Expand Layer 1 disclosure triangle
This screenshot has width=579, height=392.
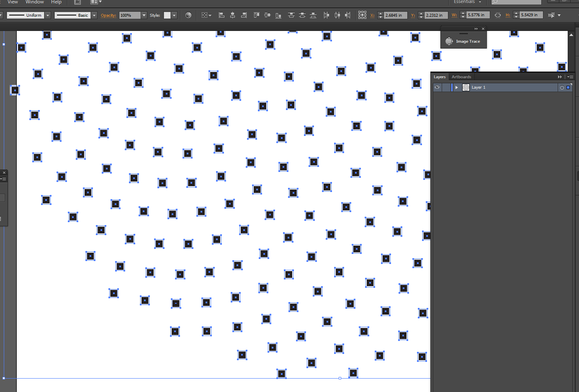(x=457, y=87)
